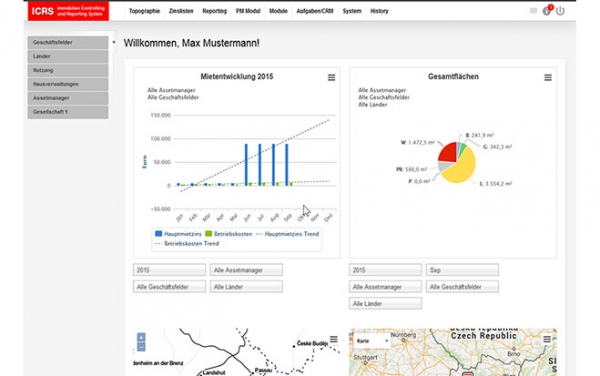Open the Zinslisten menu
Image resolution: width=600 pixels, height=376 pixels.
(181, 11)
